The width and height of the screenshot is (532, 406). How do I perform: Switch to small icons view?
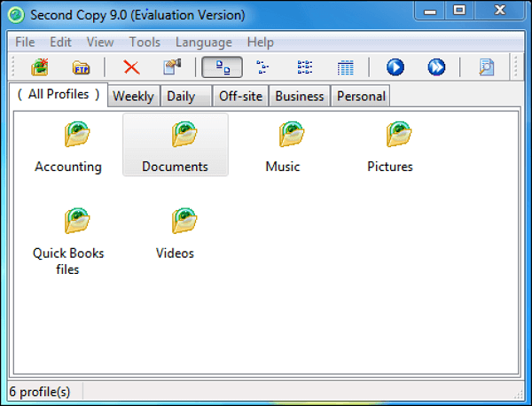(262, 67)
